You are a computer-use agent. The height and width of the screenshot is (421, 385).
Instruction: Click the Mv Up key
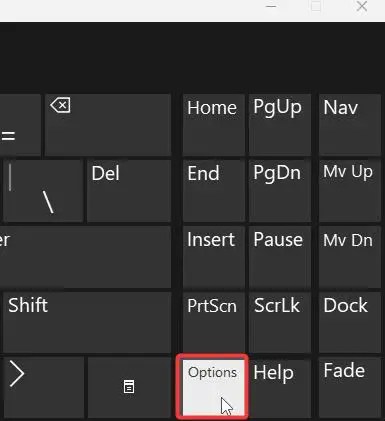(349, 191)
